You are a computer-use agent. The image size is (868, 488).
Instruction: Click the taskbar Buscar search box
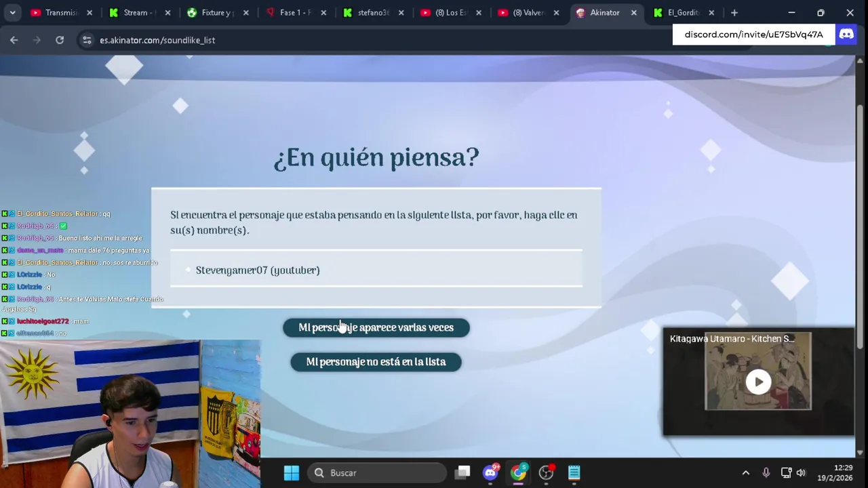click(376, 472)
